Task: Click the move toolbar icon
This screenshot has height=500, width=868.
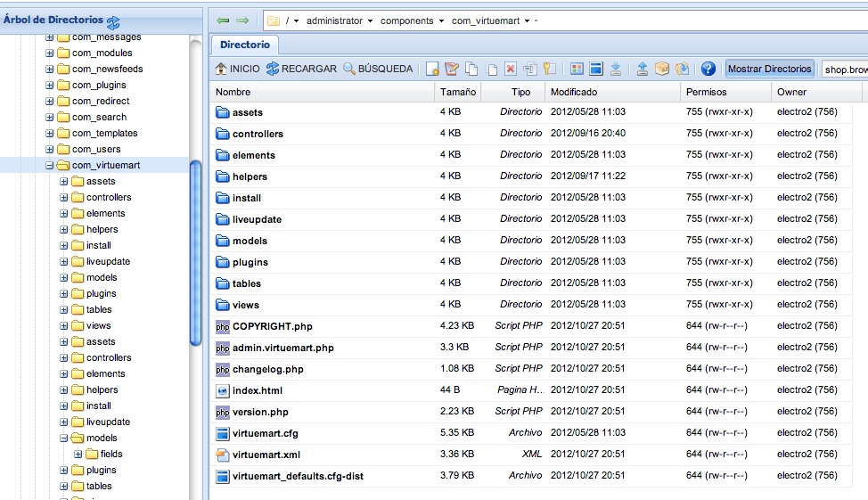Action: click(492, 69)
